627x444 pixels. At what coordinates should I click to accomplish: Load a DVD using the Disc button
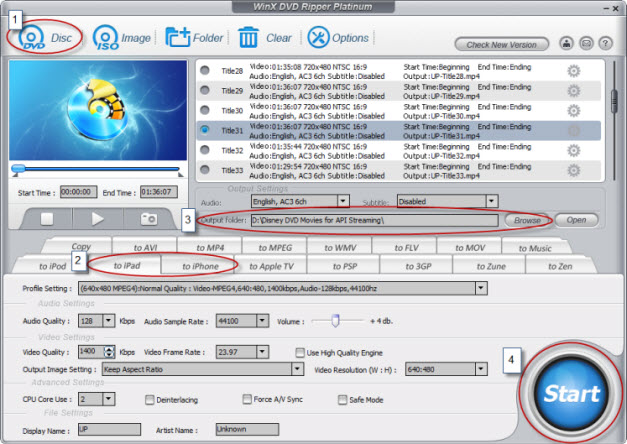pos(45,38)
